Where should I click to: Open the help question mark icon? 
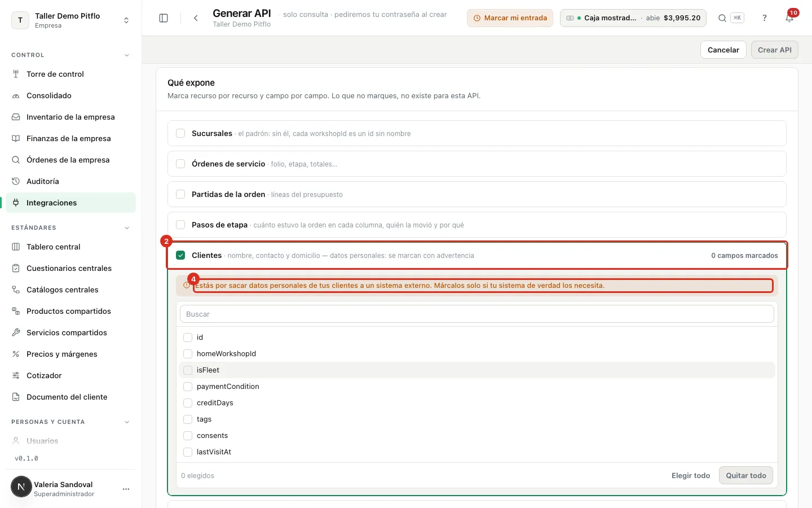coord(765,18)
